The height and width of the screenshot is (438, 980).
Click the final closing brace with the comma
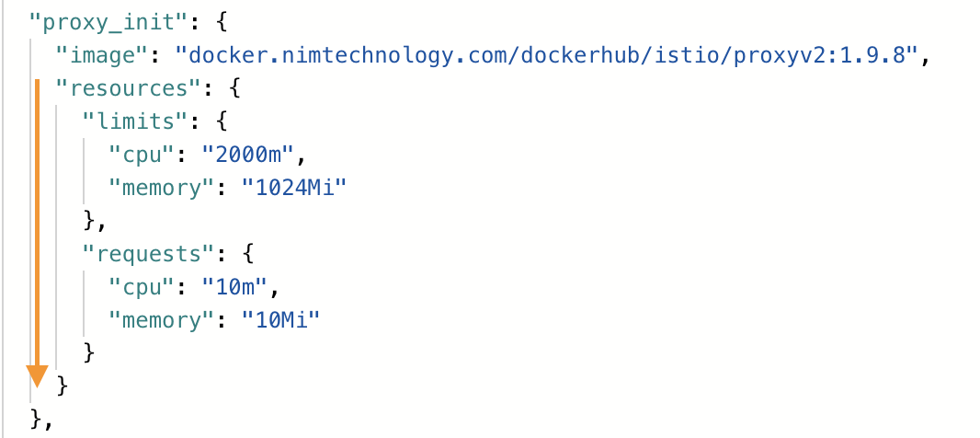pos(40,420)
